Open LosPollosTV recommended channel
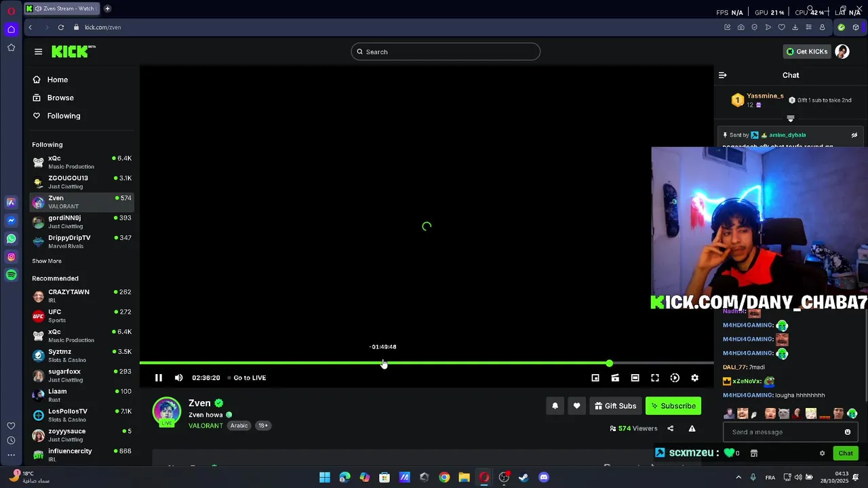This screenshot has height=488, width=868. (x=82, y=415)
